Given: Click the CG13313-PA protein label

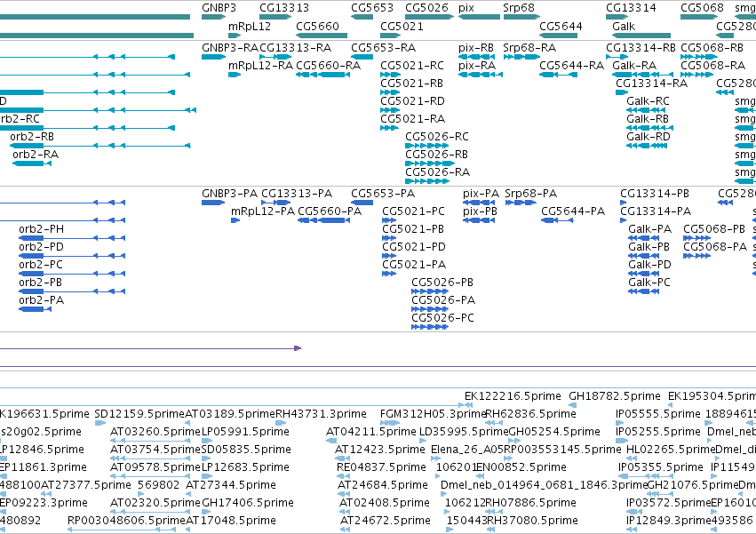Looking at the screenshot, I should (x=297, y=194).
